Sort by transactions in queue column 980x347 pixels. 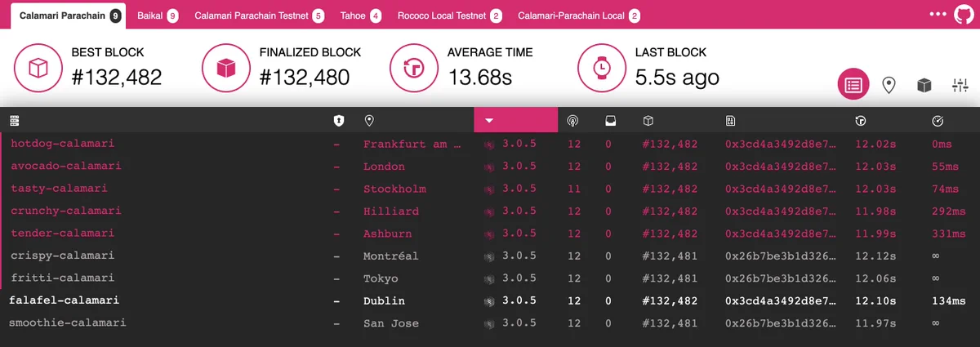[x=610, y=121]
